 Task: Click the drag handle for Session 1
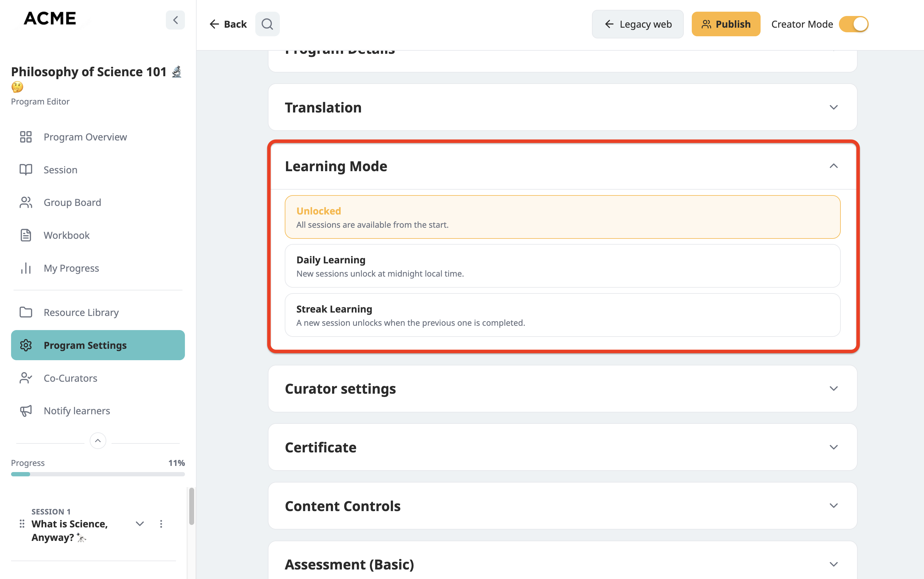pyautogui.click(x=22, y=523)
